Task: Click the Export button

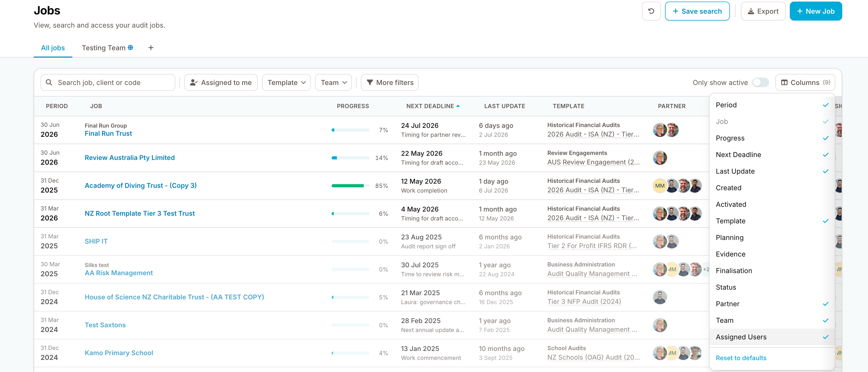Action: tap(763, 11)
